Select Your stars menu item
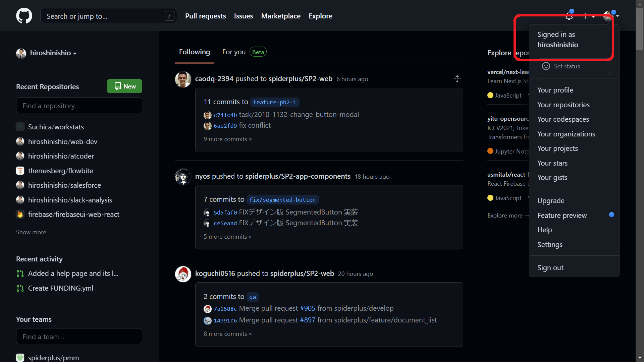 (574, 163)
